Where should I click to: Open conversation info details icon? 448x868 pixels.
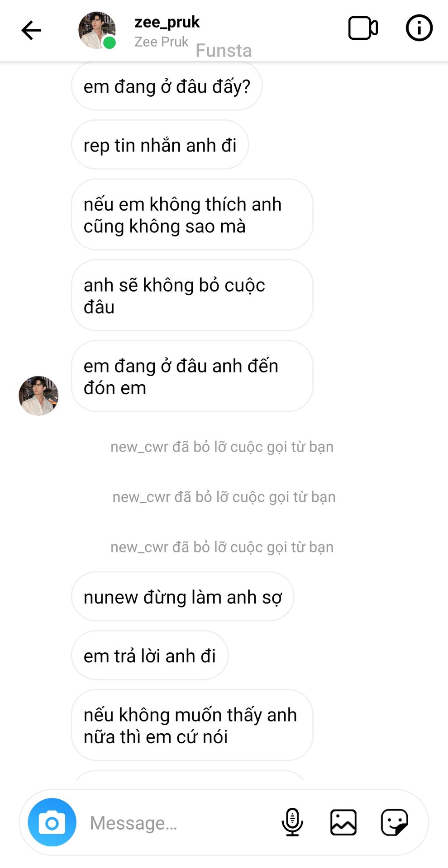pos(419,28)
